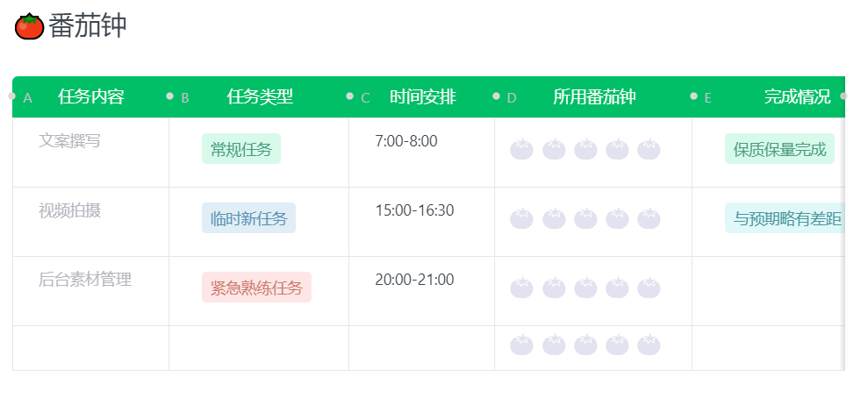Screen dimensions: 868x398
Task: Click first tomato in the empty bottom row
Action: click(522, 345)
